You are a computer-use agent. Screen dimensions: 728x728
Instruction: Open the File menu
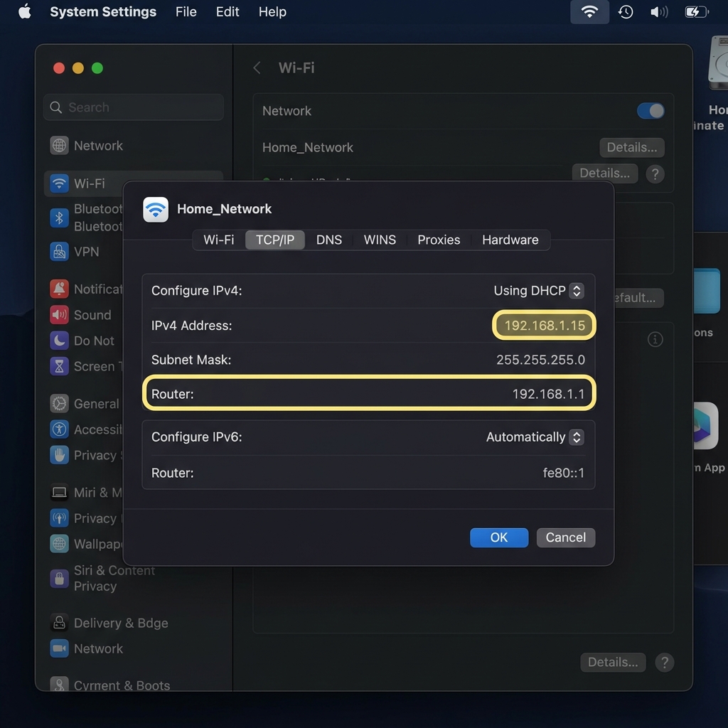(x=186, y=11)
